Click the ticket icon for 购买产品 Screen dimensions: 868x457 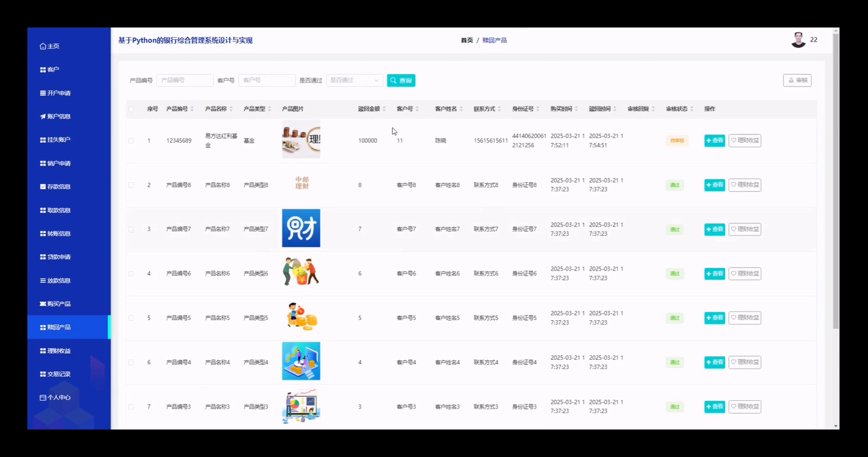tap(43, 304)
